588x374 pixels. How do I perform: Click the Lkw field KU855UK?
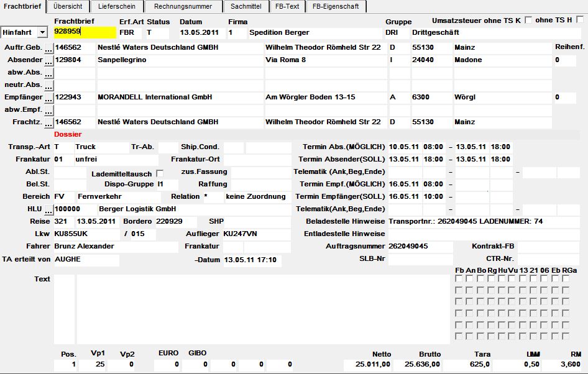[86, 234]
